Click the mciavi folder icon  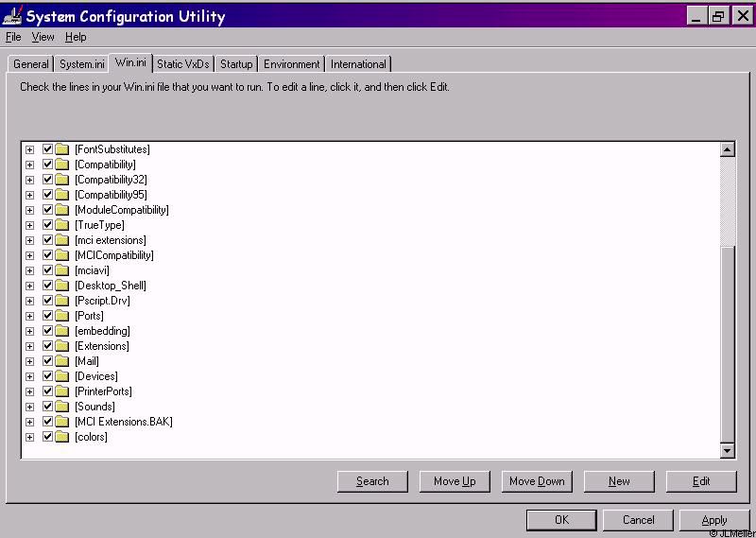click(x=61, y=270)
